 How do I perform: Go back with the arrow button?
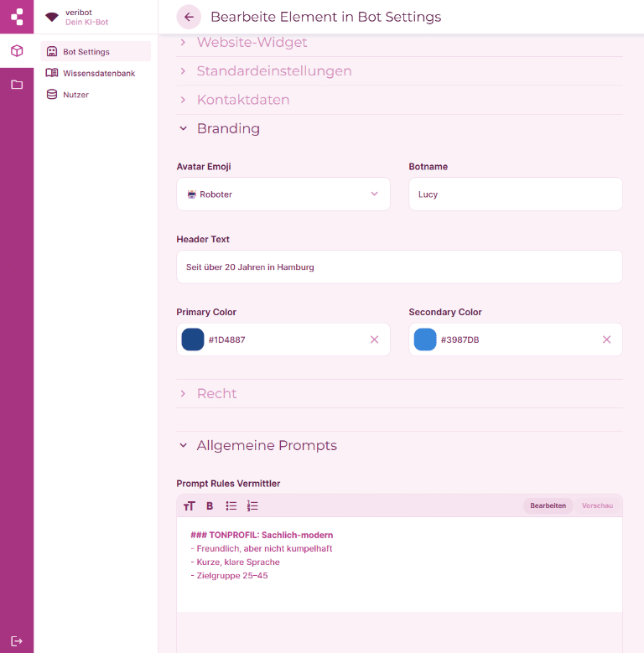[189, 17]
